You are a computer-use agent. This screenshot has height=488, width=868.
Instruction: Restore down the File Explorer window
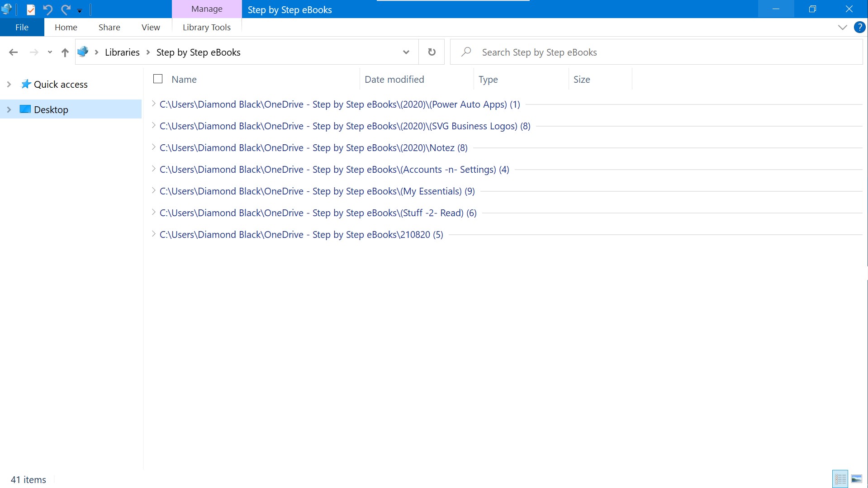point(812,9)
